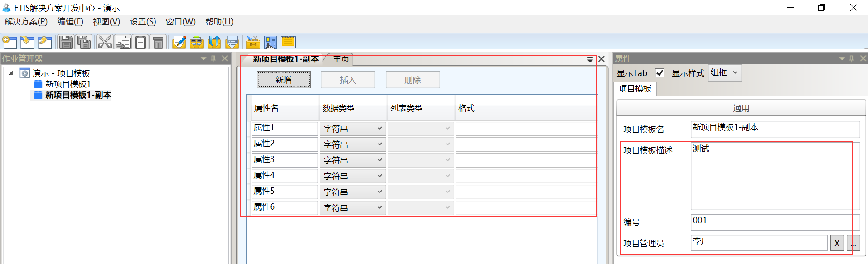Open the 设置(S) menu

(x=143, y=22)
